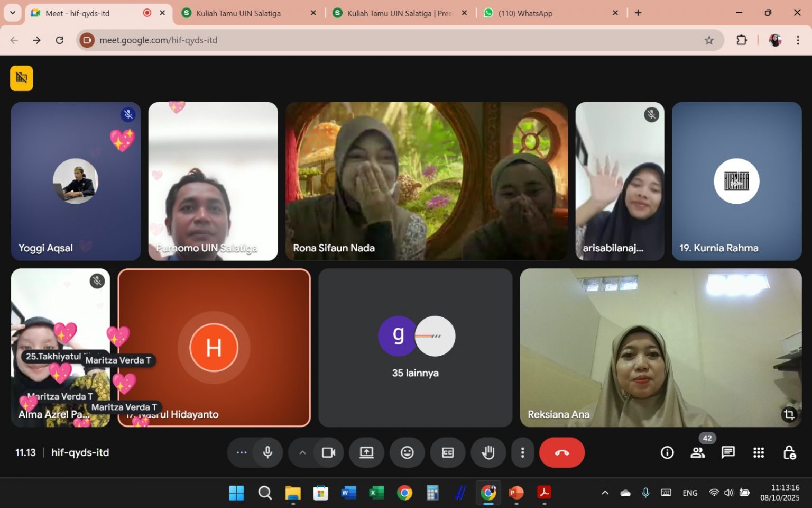This screenshot has width=812, height=508.
Task: Open more call options
Action: click(x=522, y=452)
